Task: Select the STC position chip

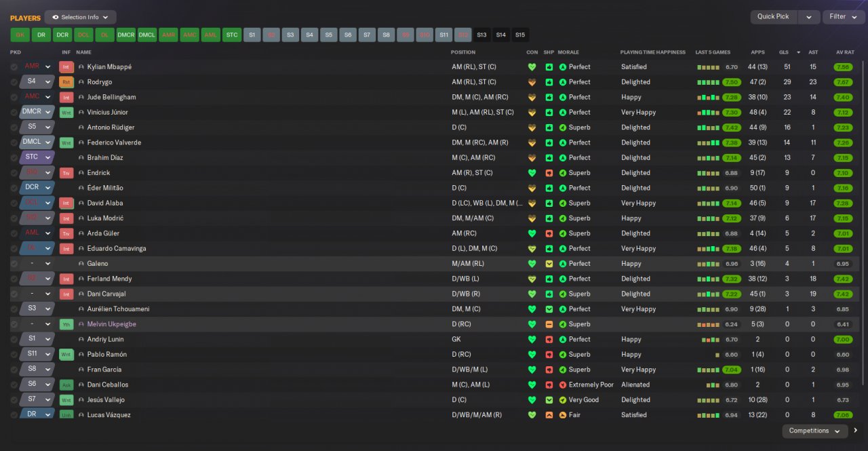Action: point(232,35)
